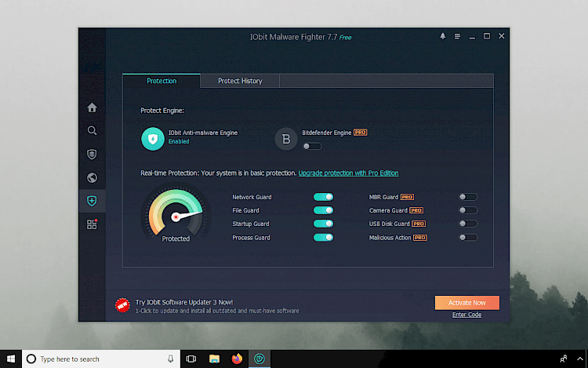Click the Process Guard label

tap(251, 238)
